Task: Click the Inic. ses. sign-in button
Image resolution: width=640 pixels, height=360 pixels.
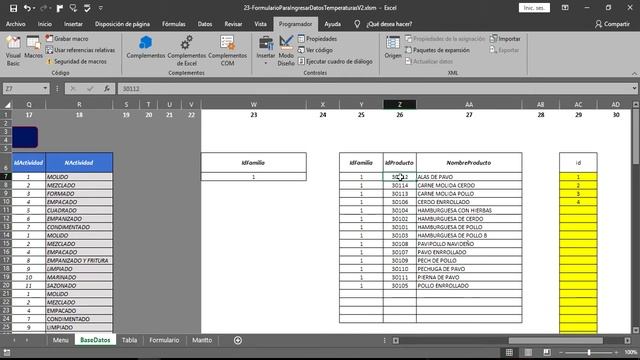Action: point(534,8)
